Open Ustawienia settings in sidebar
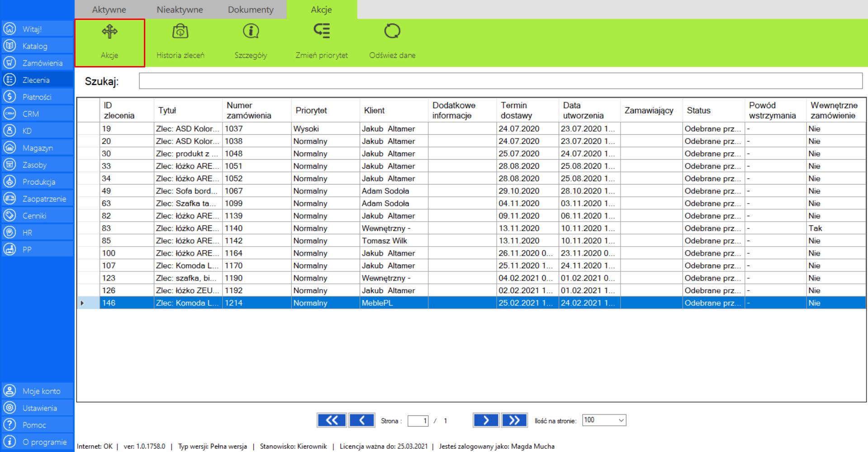The width and height of the screenshot is (868, 452). (39, 408)
